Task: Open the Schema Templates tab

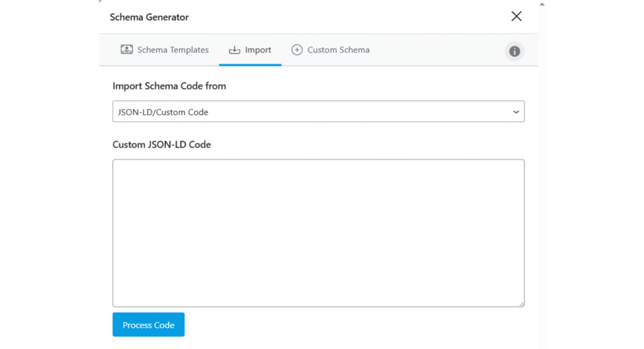Action: pos(172,50)
